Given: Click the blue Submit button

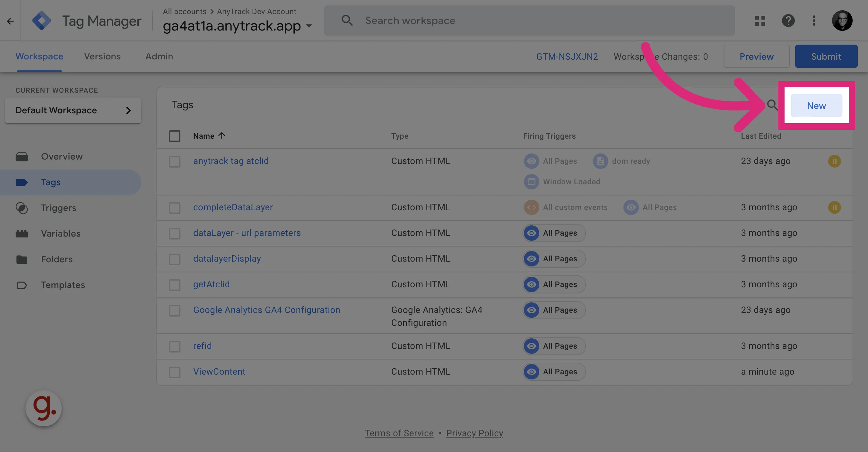Looking at the screenshot, I should click(x=826, y=56).
